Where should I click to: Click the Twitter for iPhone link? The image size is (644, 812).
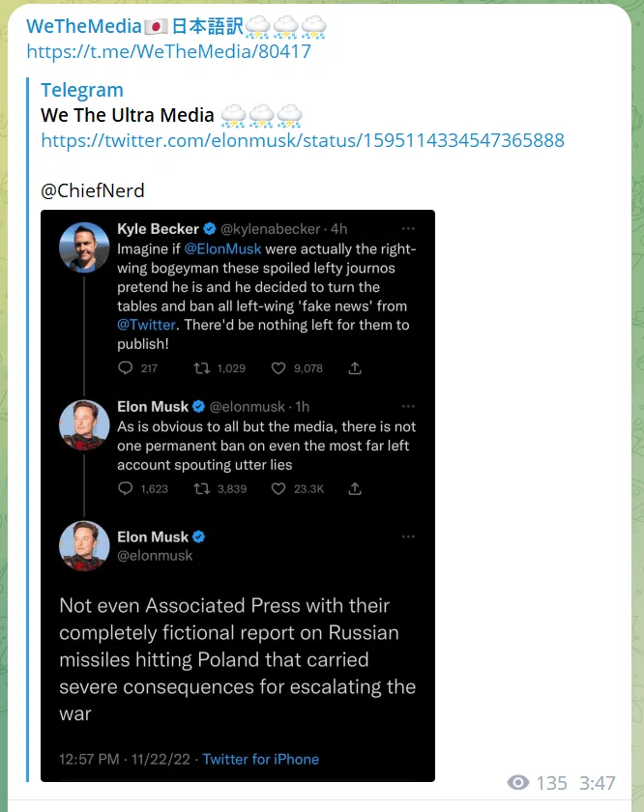tap(261, 759)
